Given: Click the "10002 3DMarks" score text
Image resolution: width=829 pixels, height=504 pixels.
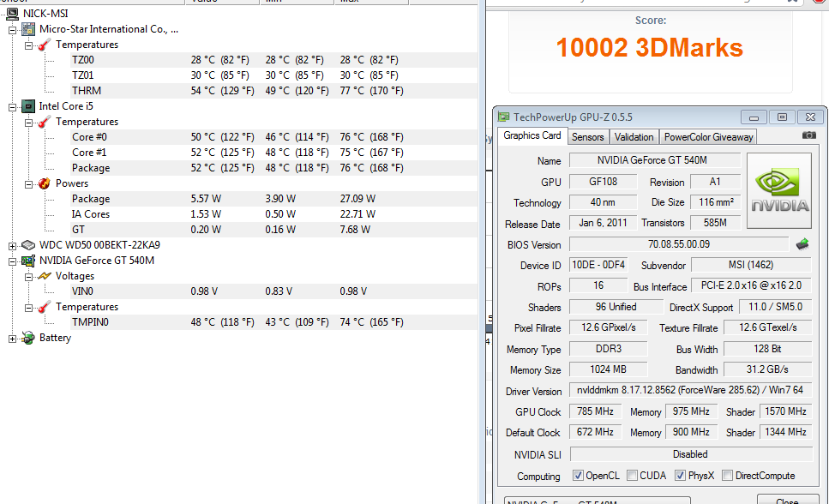Looking at the screenshot, I should [x=649, y=48].
